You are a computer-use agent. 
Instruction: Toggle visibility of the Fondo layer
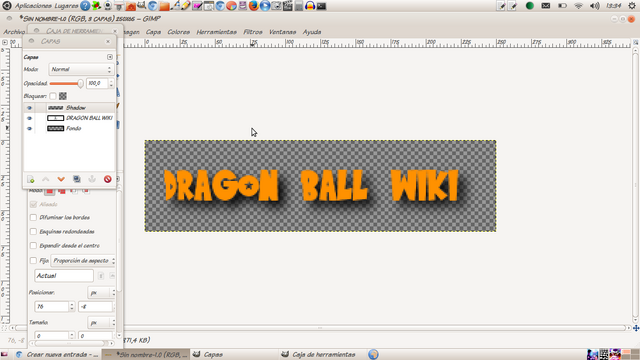point(29,128)
